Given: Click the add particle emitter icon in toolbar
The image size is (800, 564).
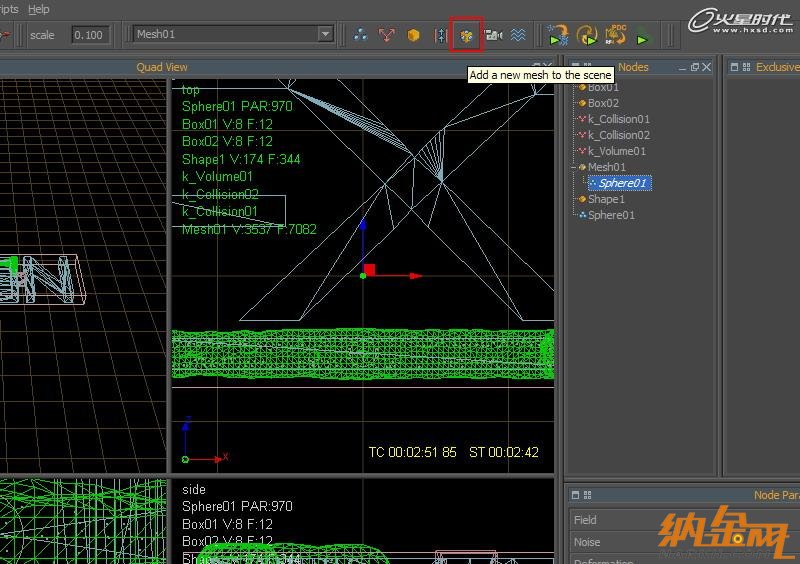Looking at the screenshot, I should [360, 35].
